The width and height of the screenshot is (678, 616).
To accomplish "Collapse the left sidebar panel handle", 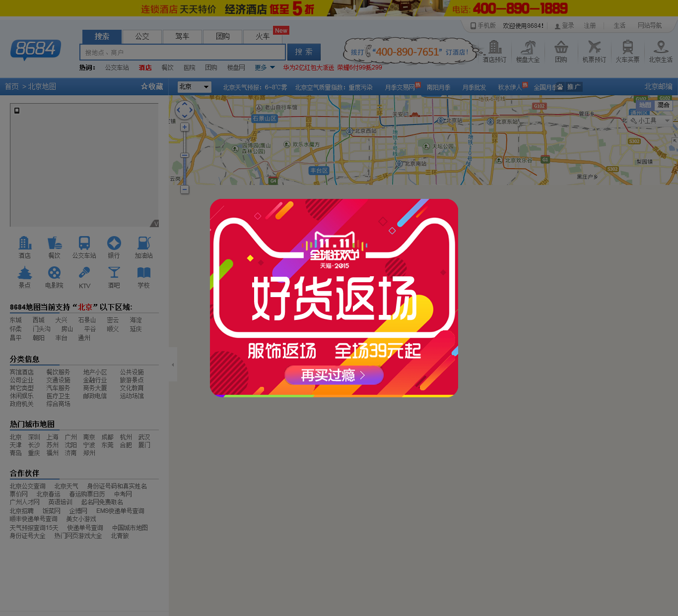I will [x=173, y=365].
